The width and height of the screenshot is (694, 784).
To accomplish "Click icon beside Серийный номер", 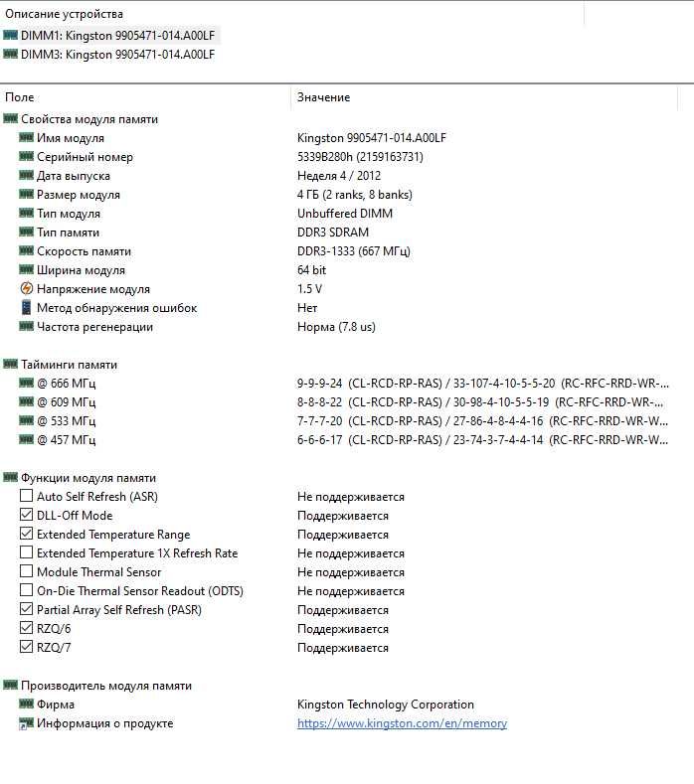I will click(26, 156).
